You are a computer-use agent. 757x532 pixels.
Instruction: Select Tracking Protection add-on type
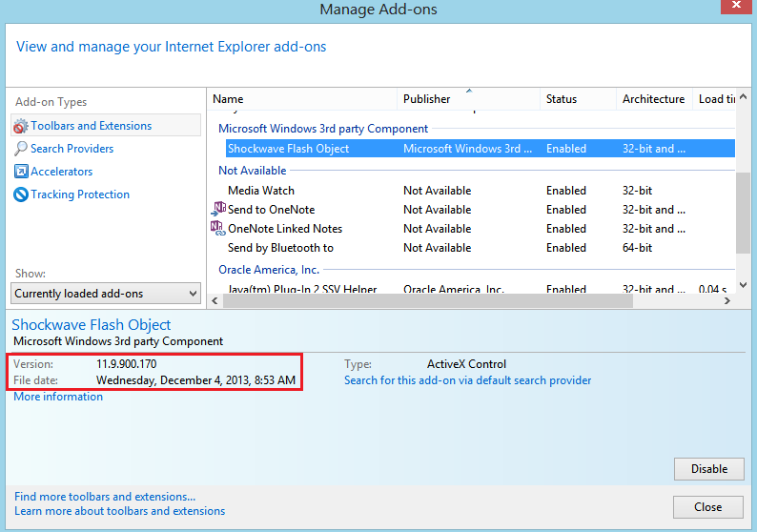coord(80,194)
